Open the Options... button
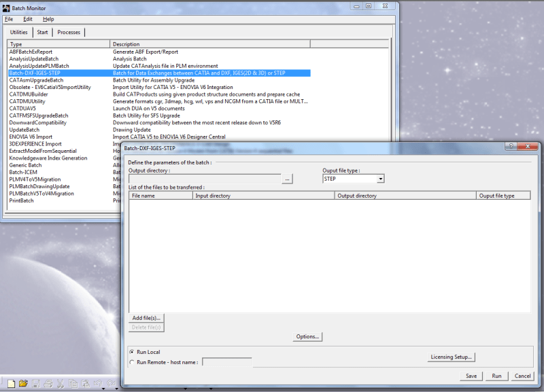This screenshot has height=392, width=544. (x=307, y=336)
